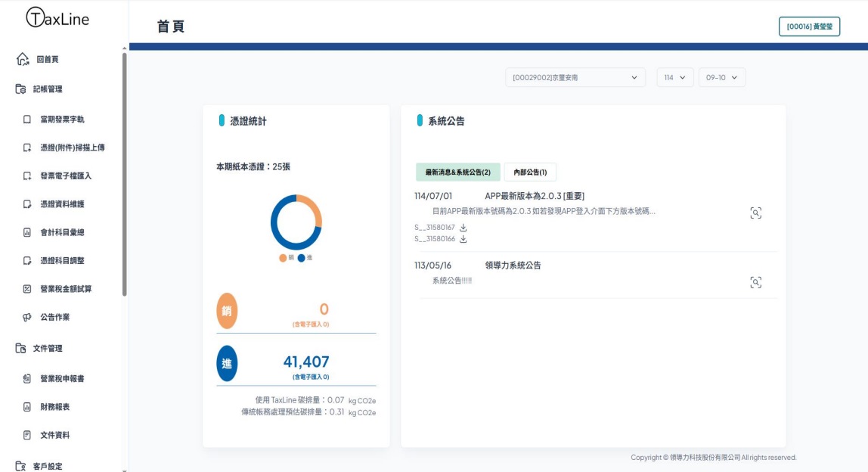868x472 pixels.
Task: Click the [00016] user account button
Action: point(809,26)
